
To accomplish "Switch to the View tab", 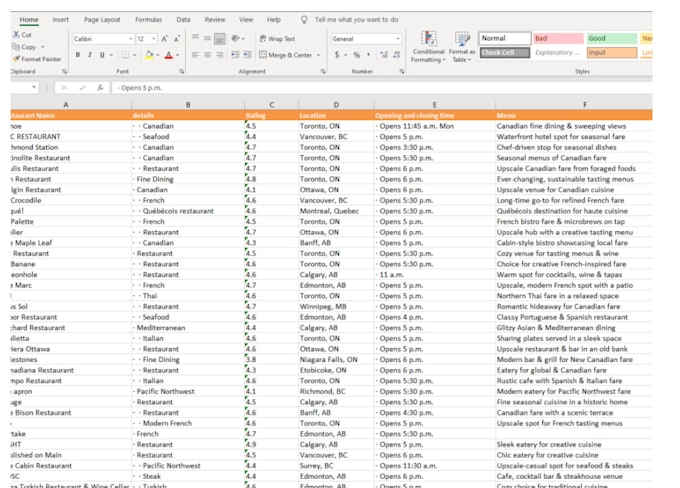I will [246, 20].
